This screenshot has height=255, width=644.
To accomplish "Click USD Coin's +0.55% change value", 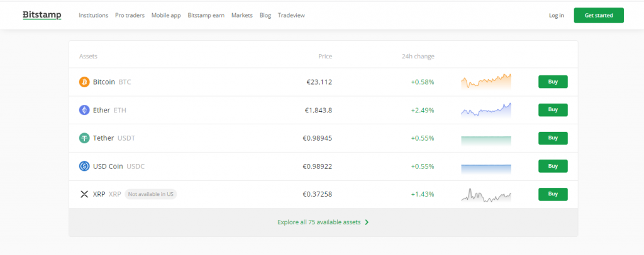I will (x=423, y=166).
